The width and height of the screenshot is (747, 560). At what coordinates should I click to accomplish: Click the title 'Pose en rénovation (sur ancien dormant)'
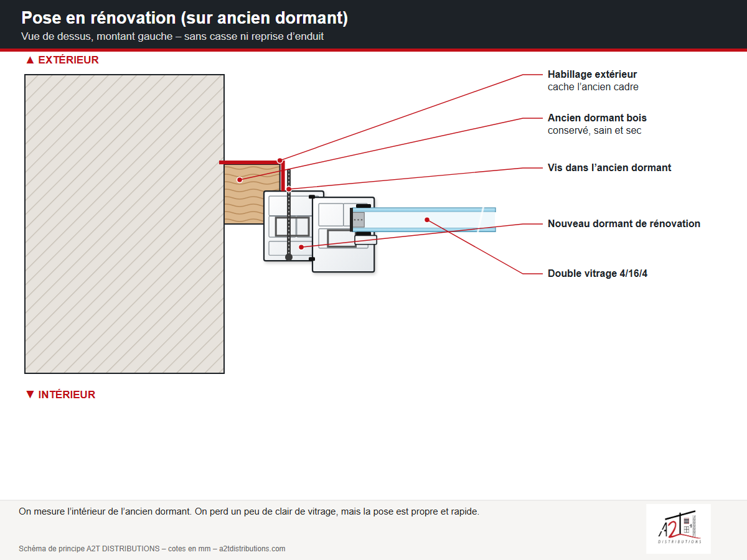point(184,18)
